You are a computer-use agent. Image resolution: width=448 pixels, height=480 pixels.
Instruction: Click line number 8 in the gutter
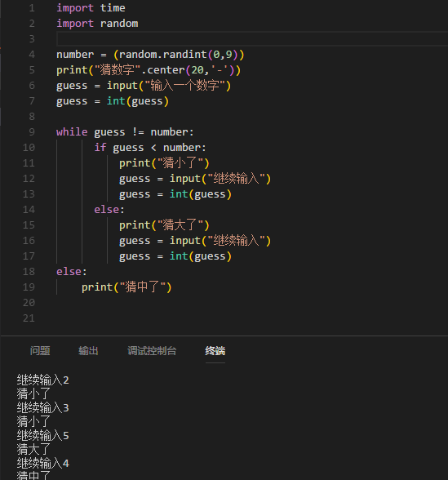(32, 117)
